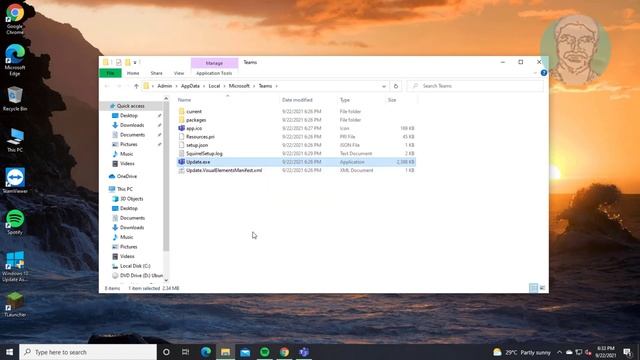Refresh the Teams folder view

[x=396, y=86]
